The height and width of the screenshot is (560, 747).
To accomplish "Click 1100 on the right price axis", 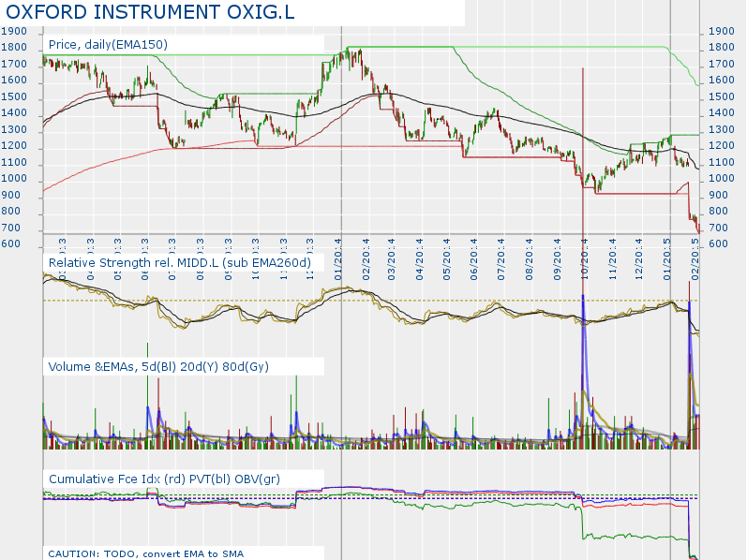I will tap(722, 163).
